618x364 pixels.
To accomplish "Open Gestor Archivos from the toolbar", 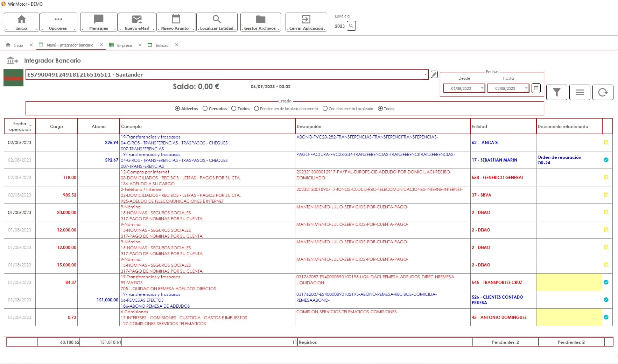I will pos(260,22).
